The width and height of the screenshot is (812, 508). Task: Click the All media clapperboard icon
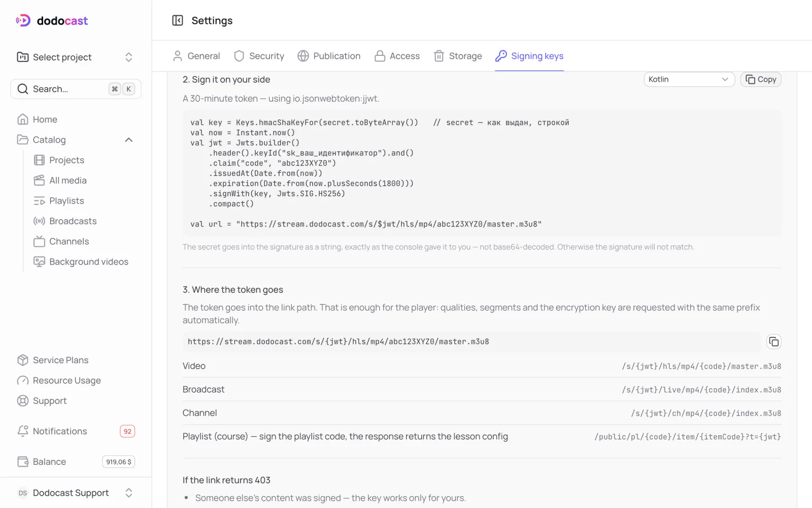(39, 180)
